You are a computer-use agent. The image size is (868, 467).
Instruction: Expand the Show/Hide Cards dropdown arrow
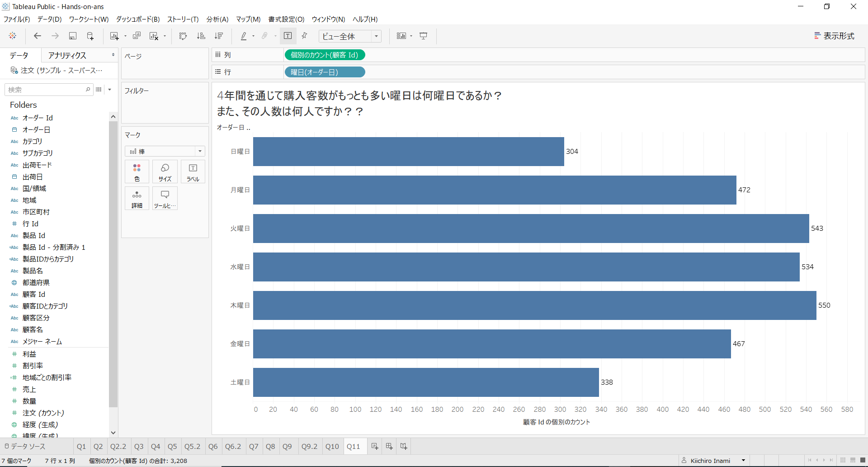[411, 36]
